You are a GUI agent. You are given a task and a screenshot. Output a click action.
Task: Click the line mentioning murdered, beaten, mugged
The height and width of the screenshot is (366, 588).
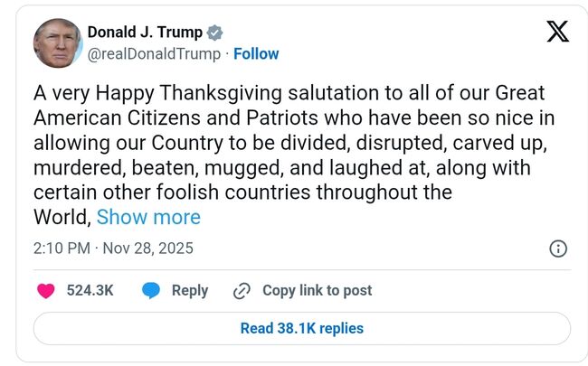tap(280, 168)
